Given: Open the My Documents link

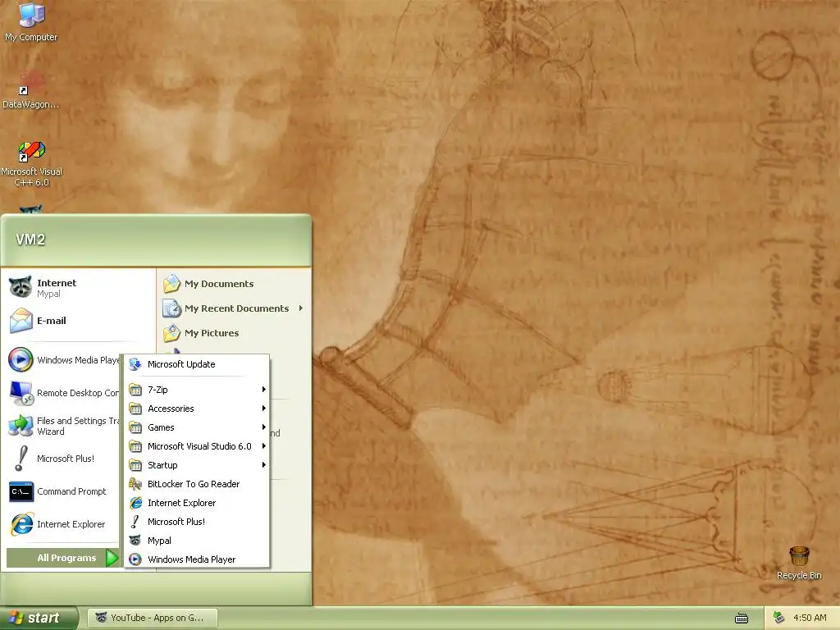Looking at the screenshot, I should pos(219,284).
